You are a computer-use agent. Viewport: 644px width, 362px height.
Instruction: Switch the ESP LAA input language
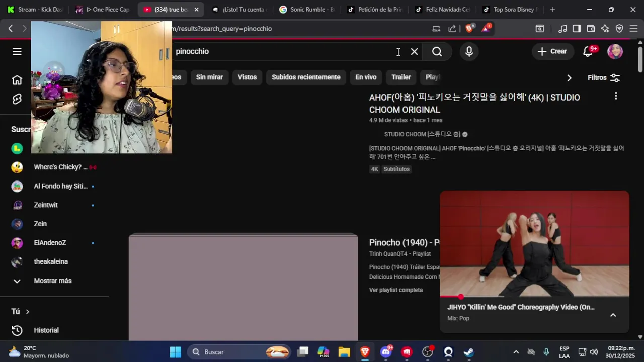[565, 352]
